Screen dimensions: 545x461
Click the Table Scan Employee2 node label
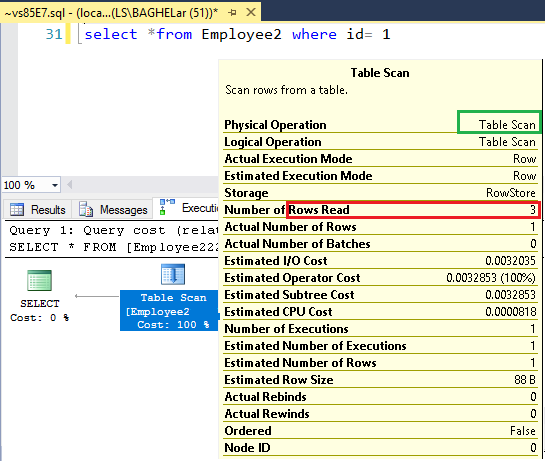(169, 311)
